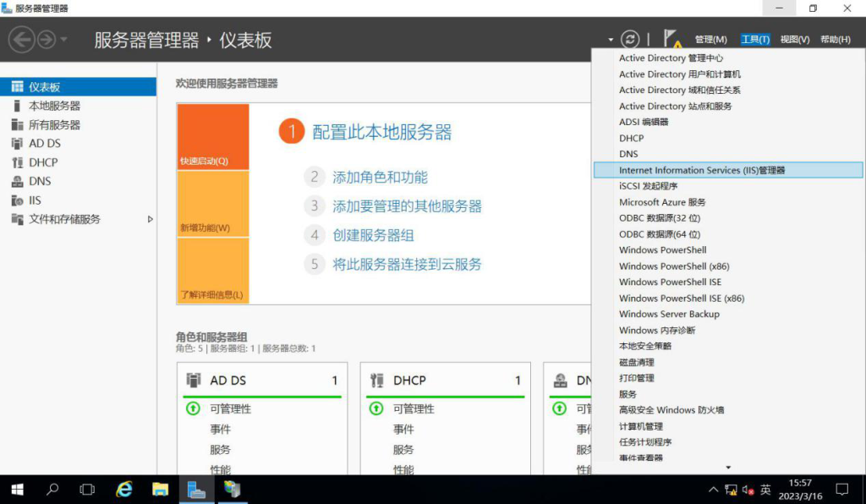Refresh the Server Manager dashboard

629,39
